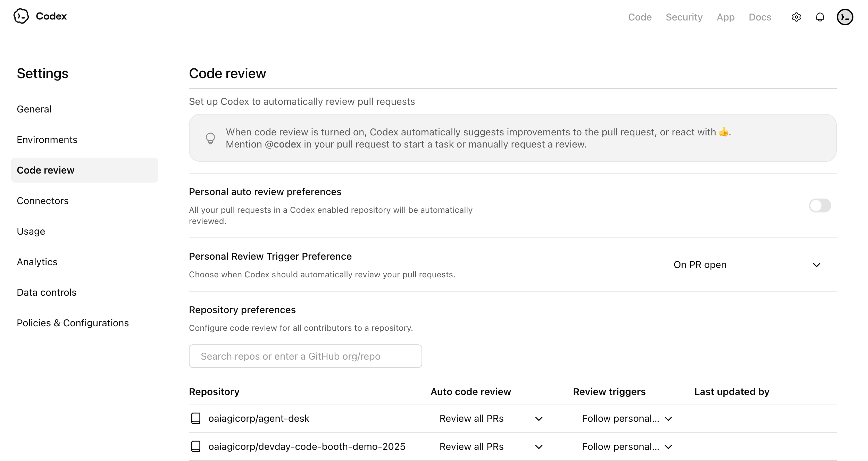The width and height of the screenshot is (868, 461).
Task: Open the settings gear icon
Action: click(x=796, y=17)
